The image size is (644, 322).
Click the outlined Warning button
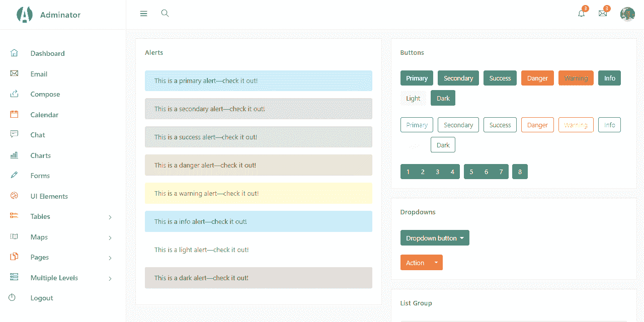576,125
